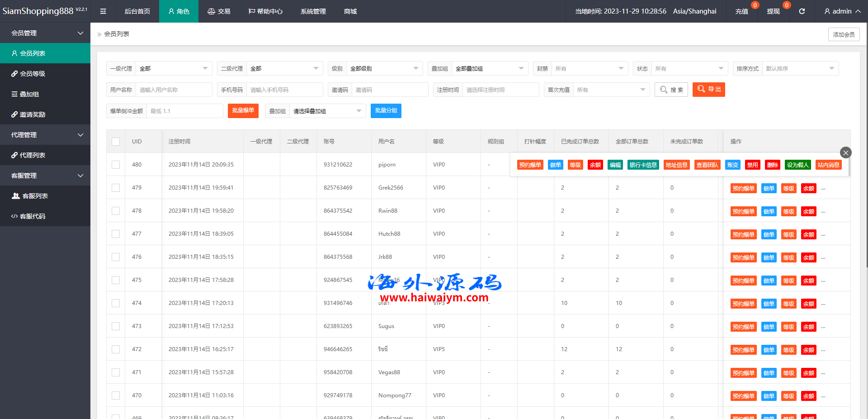Click the 提现 withdrawal notification item
The width and height of the screenshot is (868, 419).
[x=773, y=11]
